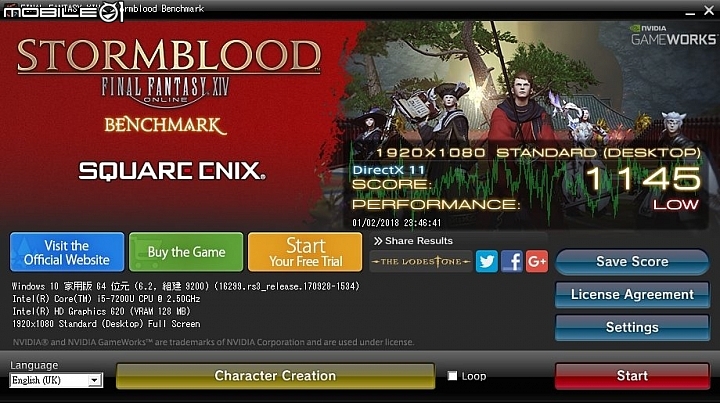Viewport: 720px width, 403px height.
Task: Click the Stormblood title logo
Action: pos(169,56)
